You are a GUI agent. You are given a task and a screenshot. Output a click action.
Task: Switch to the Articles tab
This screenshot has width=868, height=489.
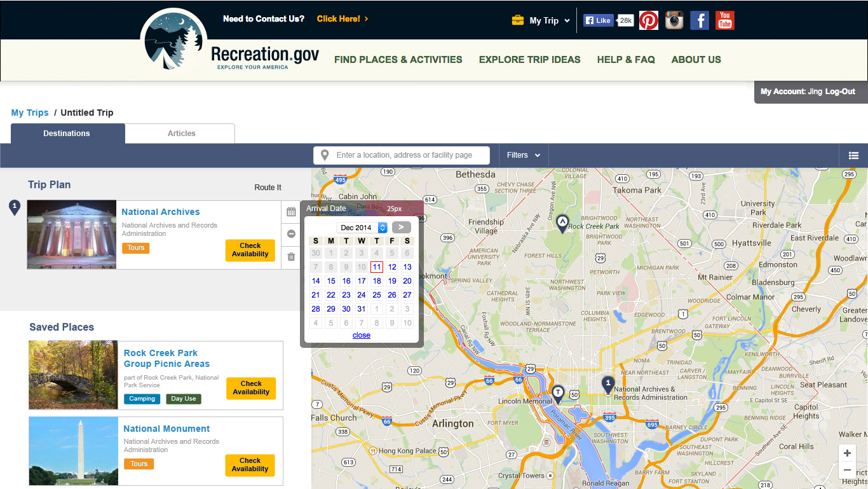182,134
